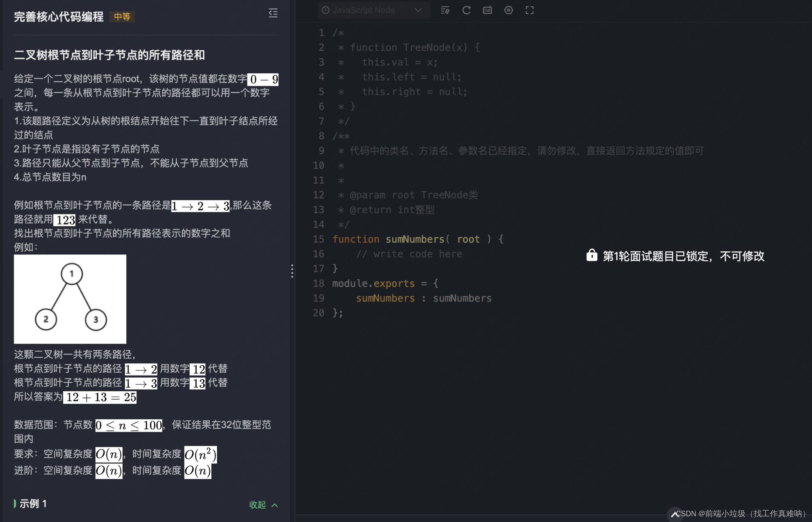
Task: Click the scroll-to-top arrow at bottom right
Action: tap(674, 514)
